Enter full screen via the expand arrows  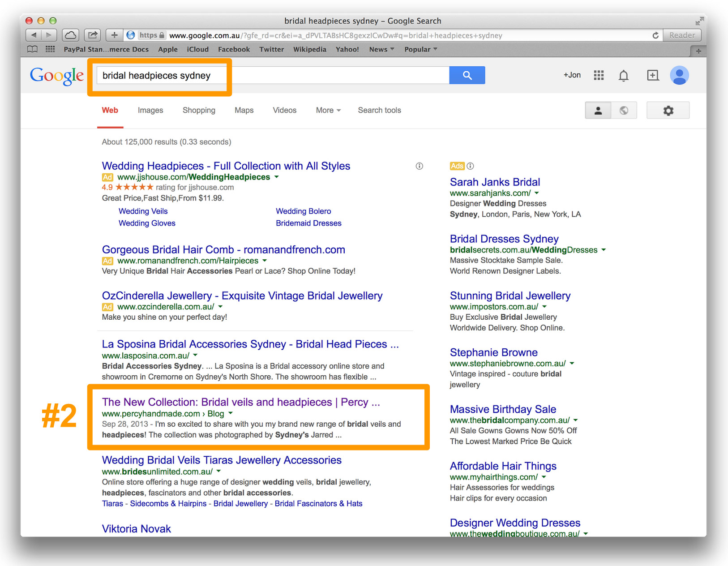click(x=699, y=21)
